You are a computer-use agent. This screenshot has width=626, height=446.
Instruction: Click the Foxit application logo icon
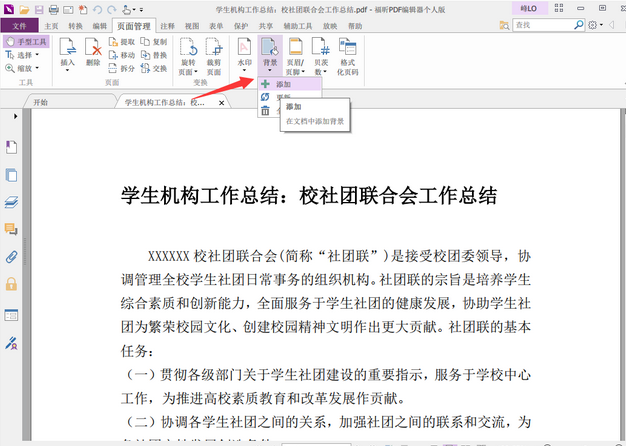pos(8,9)
